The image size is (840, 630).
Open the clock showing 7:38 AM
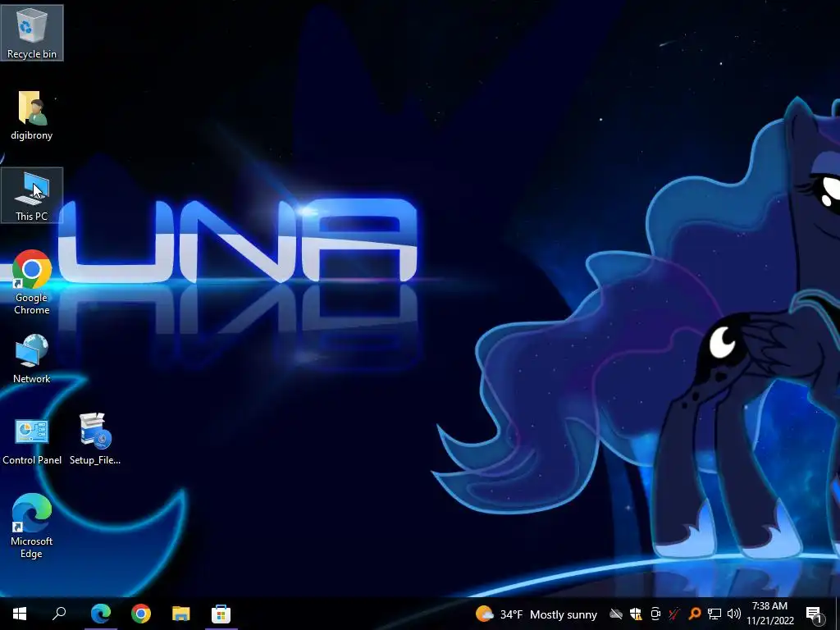[x=769, y=614]
